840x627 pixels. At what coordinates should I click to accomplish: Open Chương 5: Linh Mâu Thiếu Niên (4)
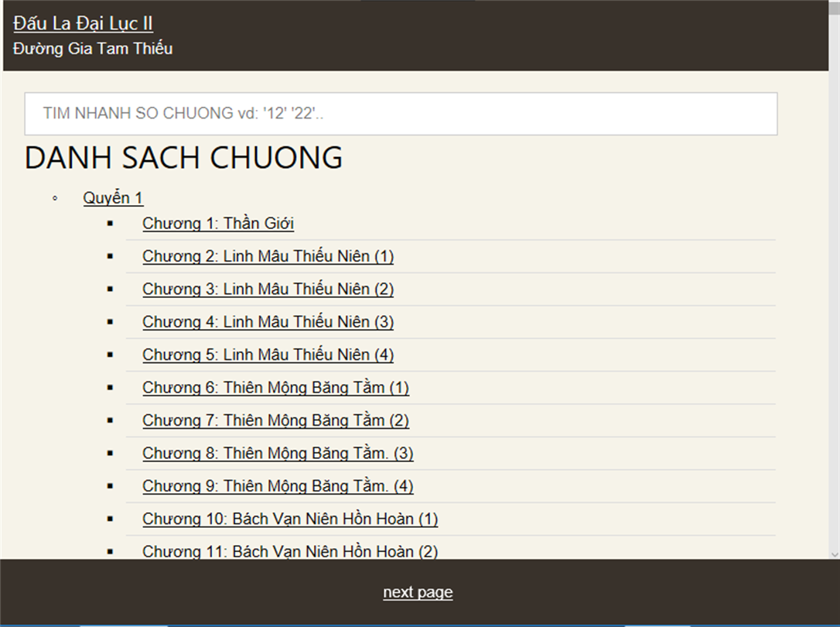(x=268, y=355)
